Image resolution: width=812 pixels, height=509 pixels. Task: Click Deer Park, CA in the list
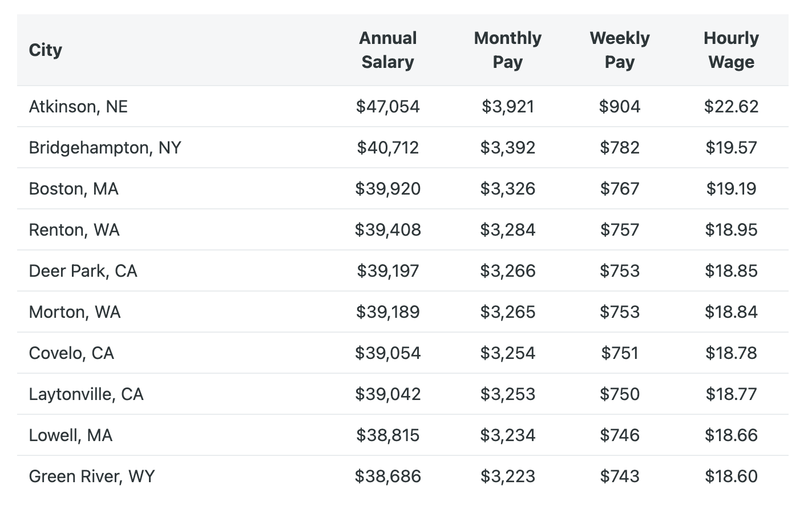pos(83,271)
